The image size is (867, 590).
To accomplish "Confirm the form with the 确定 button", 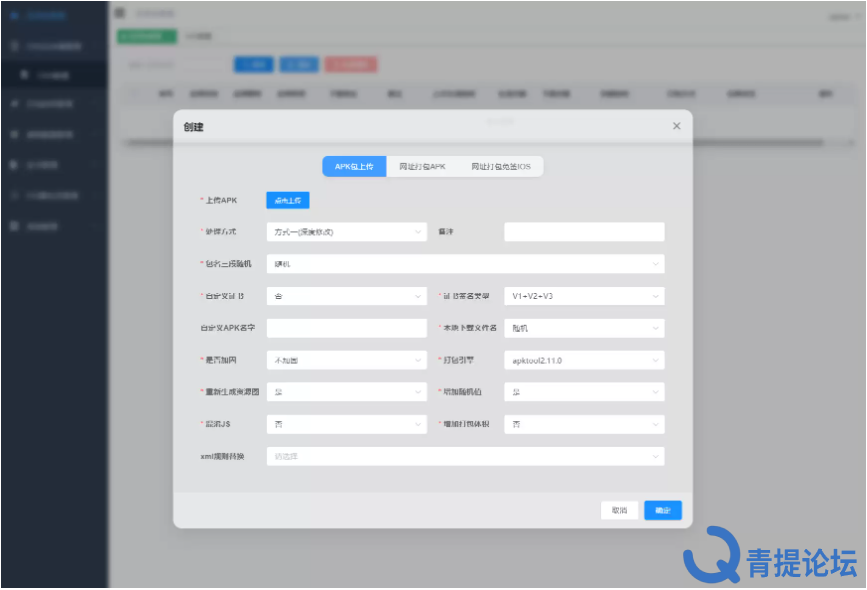I will 663,510.
